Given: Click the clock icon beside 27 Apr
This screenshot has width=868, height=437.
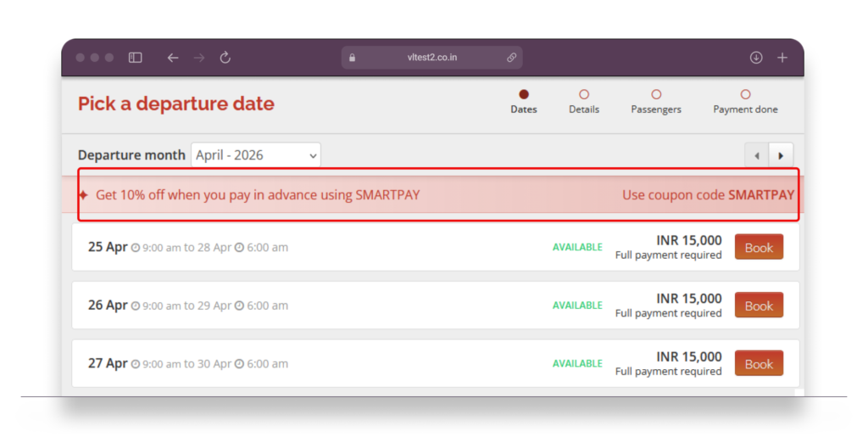Looking at the screenshot, I should 136,364.
